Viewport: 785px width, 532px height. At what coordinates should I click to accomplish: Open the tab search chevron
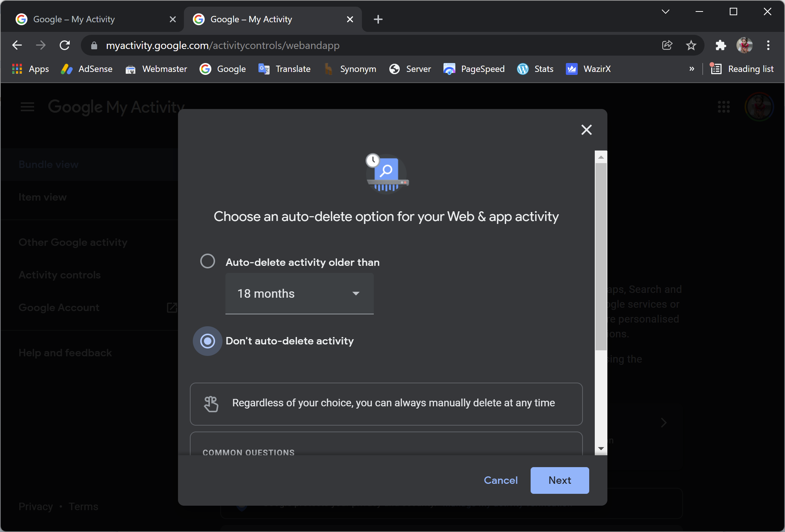tap(666, 12)
